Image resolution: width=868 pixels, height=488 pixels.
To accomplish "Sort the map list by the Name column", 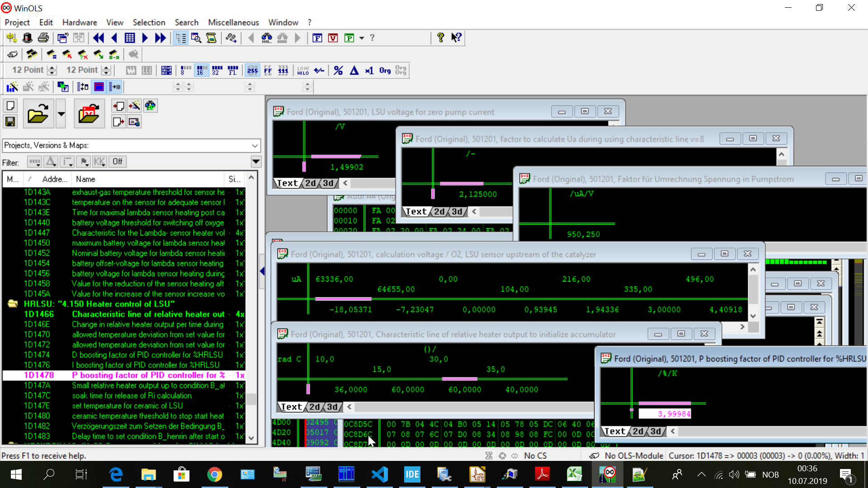I will pyautogui.click(x=148, y=179).
